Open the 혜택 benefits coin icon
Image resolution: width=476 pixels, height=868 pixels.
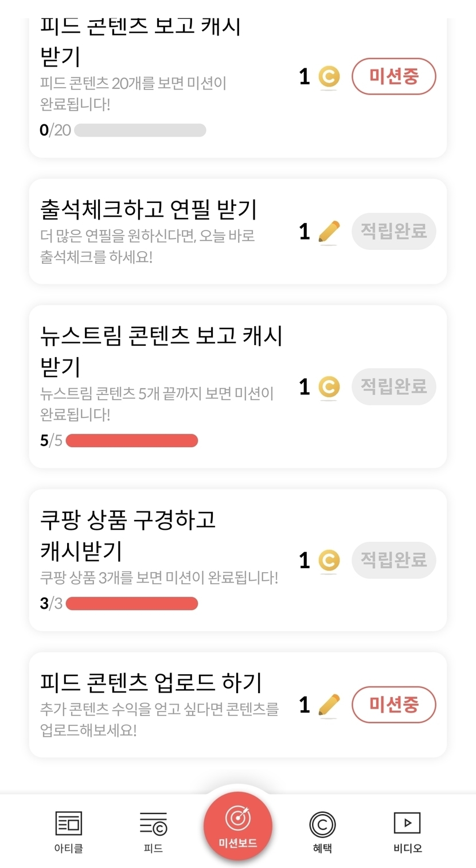click(x=322, y=824)
